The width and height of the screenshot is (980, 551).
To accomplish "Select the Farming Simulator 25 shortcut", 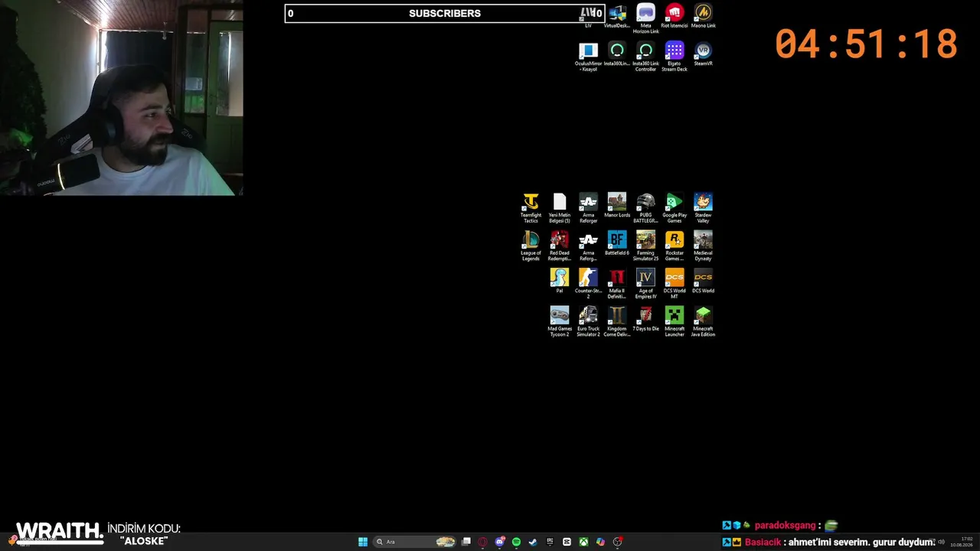I will [x=645, y=246].
